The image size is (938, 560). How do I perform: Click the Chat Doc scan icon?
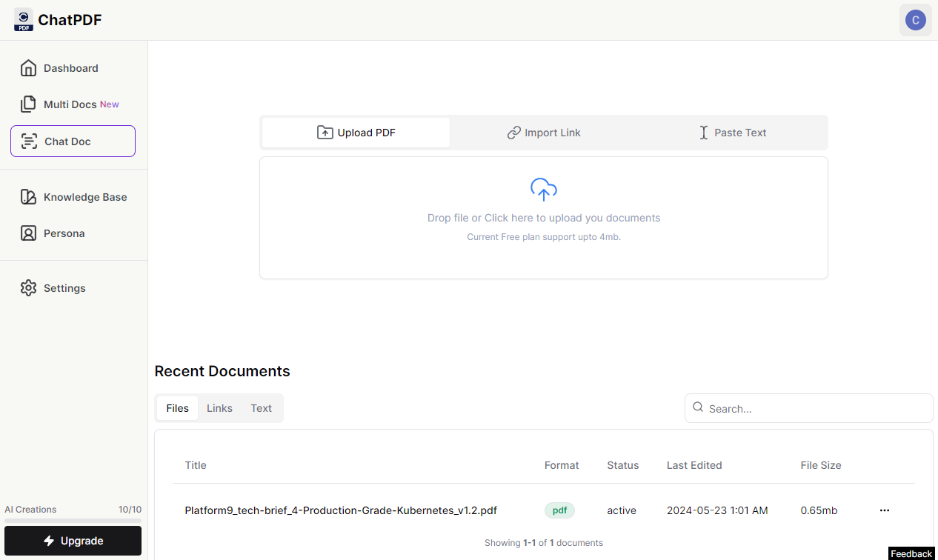click(29, 141)
